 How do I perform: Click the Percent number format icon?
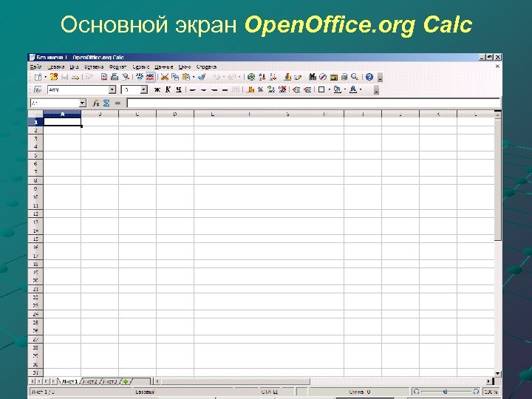click(x=261, y=90)
